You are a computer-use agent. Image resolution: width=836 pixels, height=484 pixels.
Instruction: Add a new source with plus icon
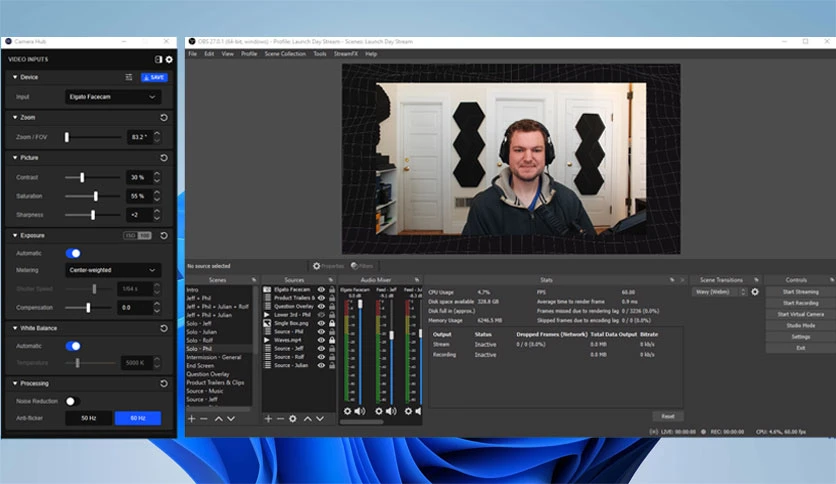click(268, 419)
